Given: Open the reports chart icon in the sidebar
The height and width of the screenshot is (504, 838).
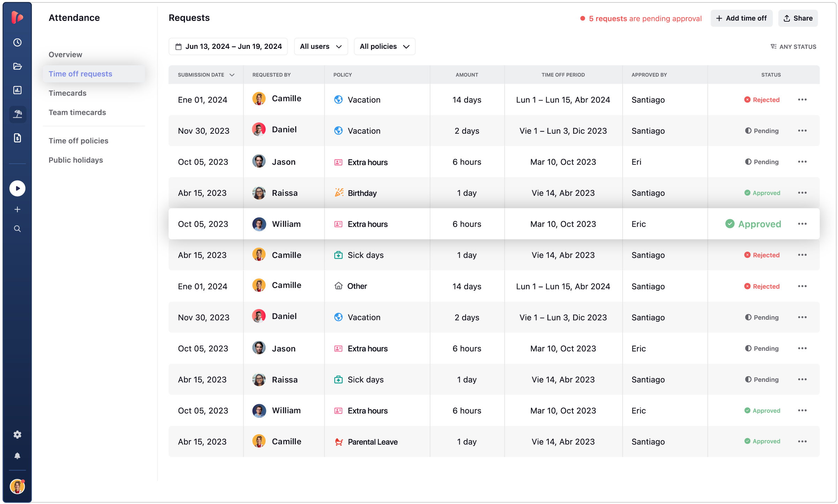Looking at the screenshot, I should (x=17, y=90).
